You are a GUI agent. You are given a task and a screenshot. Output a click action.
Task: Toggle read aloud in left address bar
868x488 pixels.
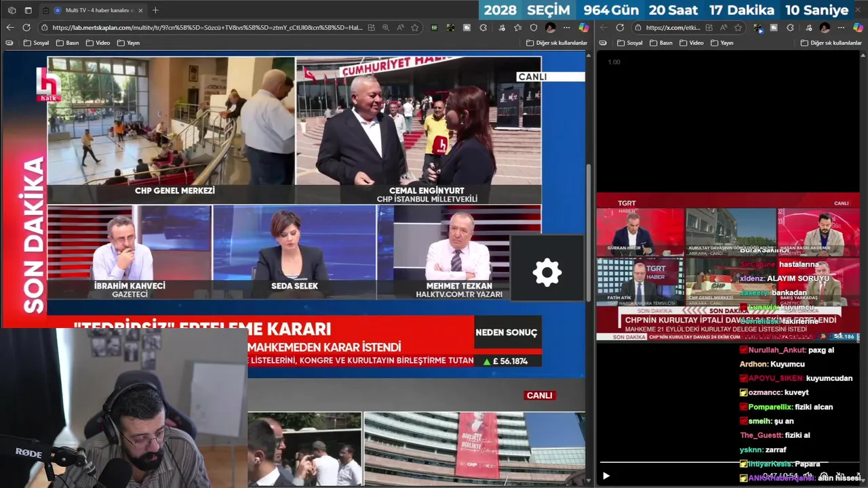(400, 28)
